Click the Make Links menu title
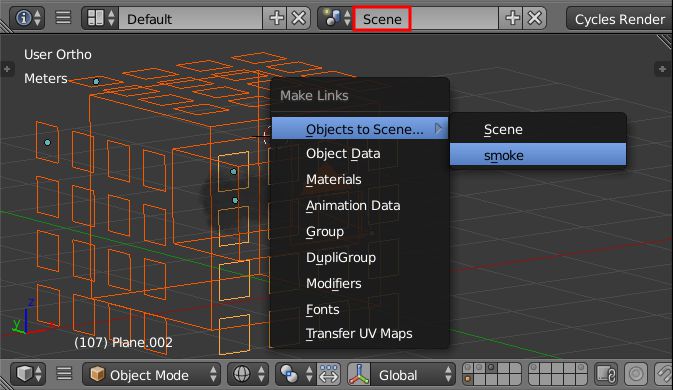 [314, 95]
